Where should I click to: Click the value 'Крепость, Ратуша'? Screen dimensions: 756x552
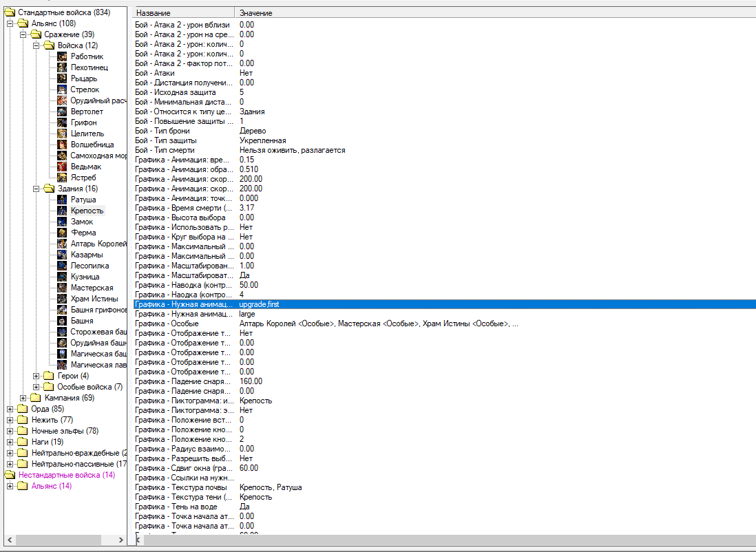(271, 487)
